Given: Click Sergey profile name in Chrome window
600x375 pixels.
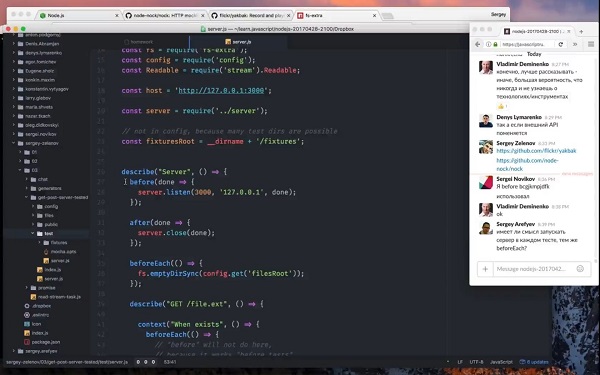Looking at the screenshot, I should click(x=498, y=15).
